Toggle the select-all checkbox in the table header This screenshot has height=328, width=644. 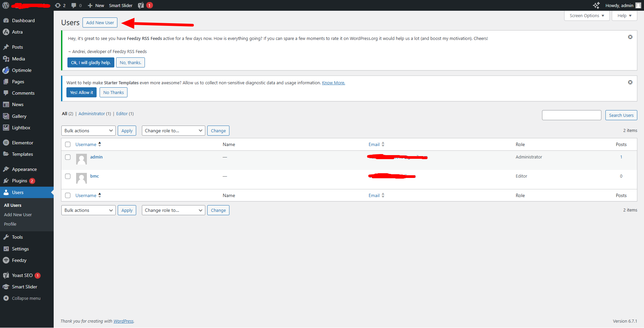(x=68, y=144)
